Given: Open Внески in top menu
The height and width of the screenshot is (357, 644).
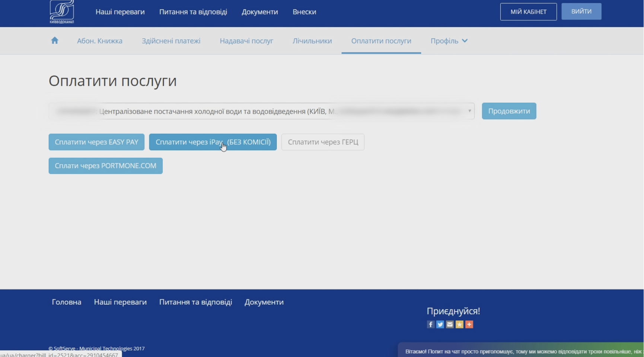Looking at the screenshot, I should (305, 12).
